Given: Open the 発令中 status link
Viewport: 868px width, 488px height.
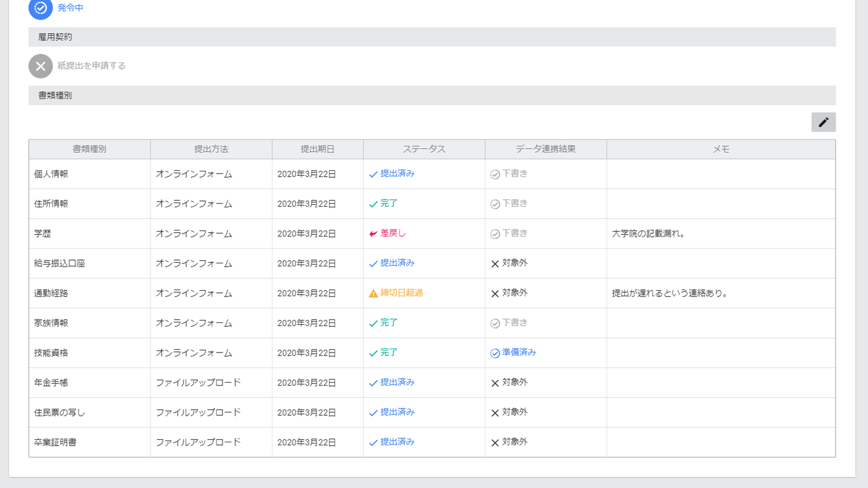Looking at the screenshot, I should [70, 8].
